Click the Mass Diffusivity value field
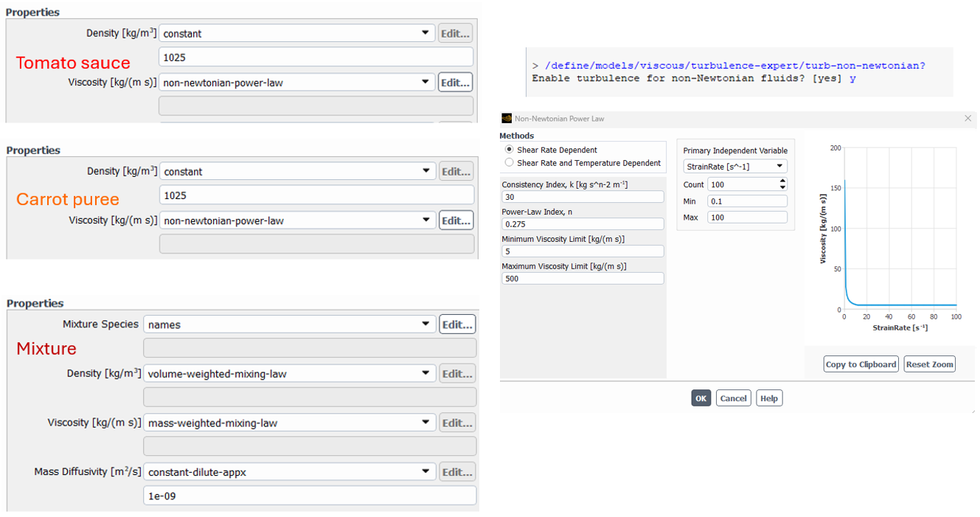 pos(310,496)
